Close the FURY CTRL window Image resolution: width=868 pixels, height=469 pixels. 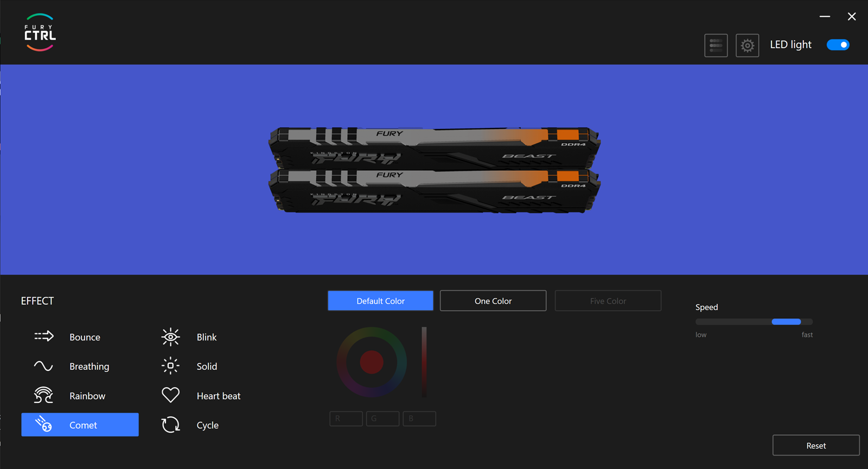pyautogui.click(x=852, y=17)
